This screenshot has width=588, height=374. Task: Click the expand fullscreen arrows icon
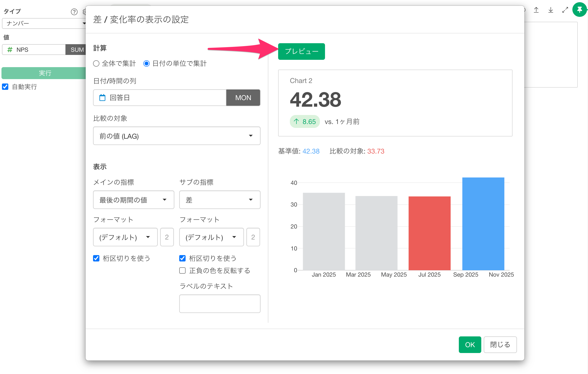coord(565,10)
